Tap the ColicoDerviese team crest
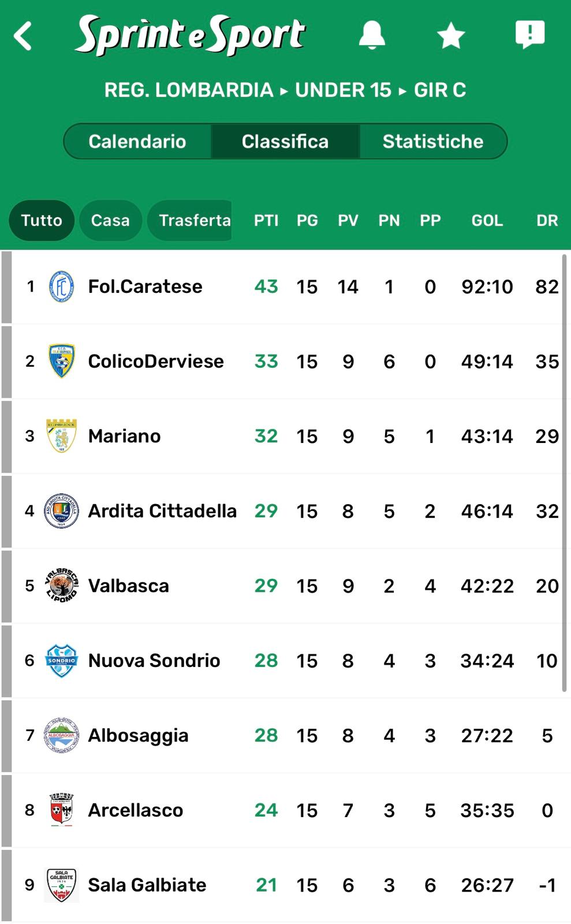Image resolution: width=571 pixels, height=924 pixels. pyautogui.click(x=61, y=362)
